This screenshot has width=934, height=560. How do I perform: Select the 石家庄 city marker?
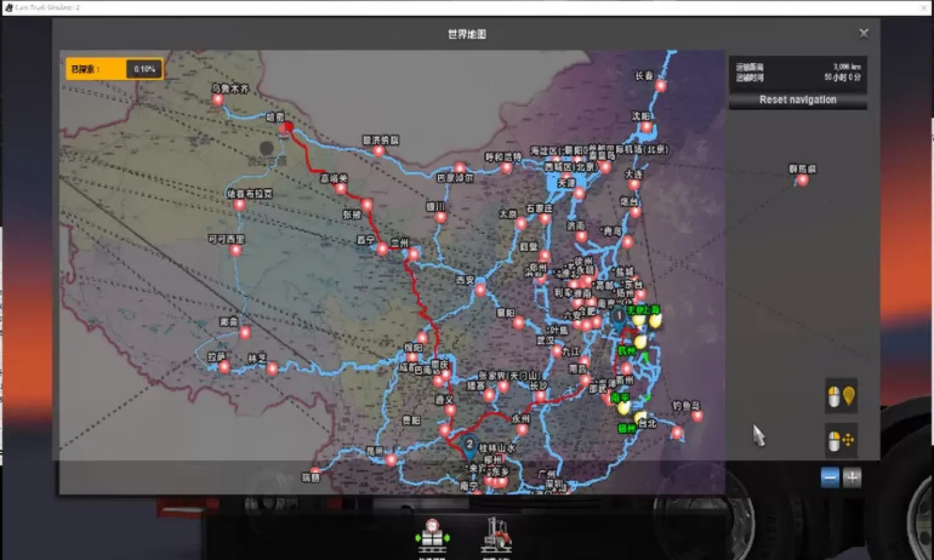[545, 219]
